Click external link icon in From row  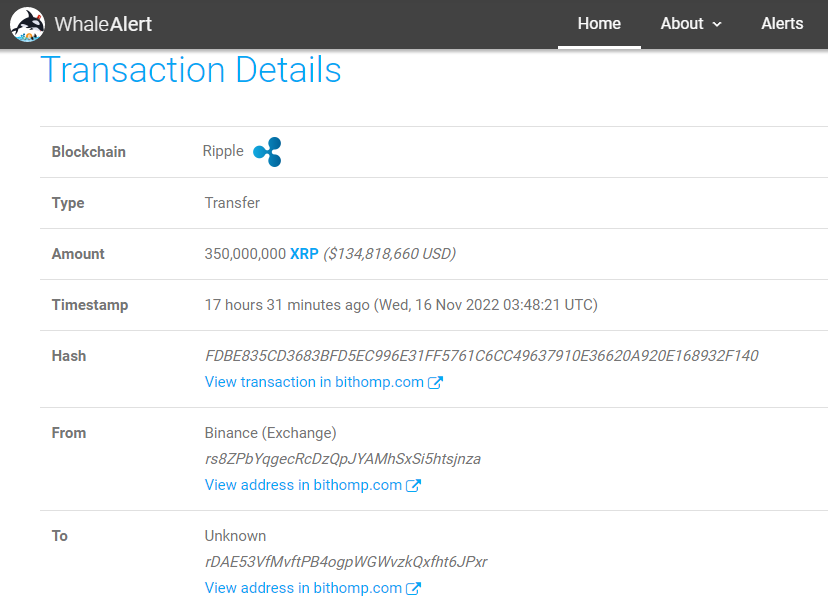coord(413,485)
